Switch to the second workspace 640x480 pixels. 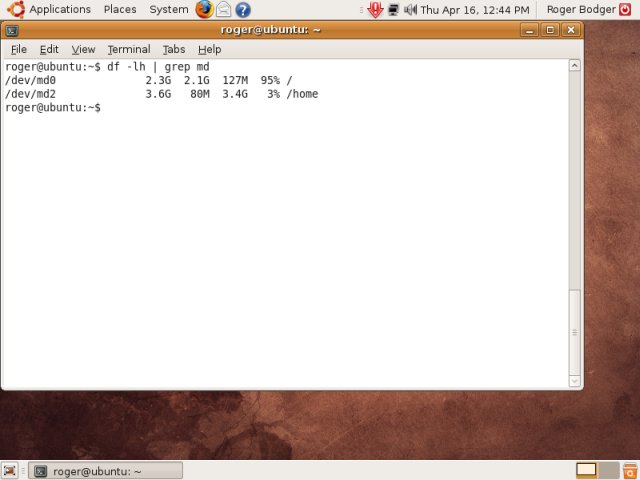click(x=609, y=471)
